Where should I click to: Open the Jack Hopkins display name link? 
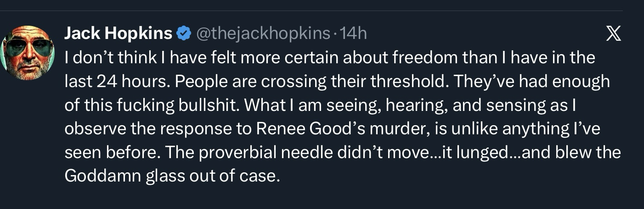(119, 33)
